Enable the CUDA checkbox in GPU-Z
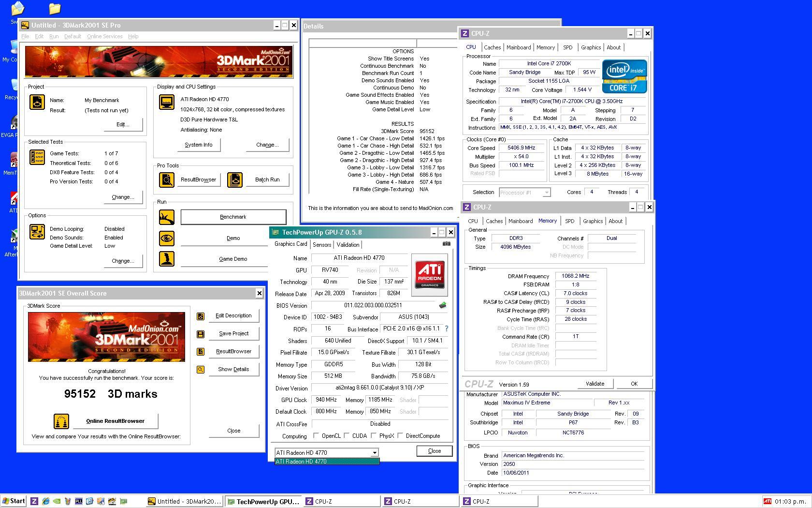Image resolution: width=812 pixels, height=508 pixels. pos(347,435)
